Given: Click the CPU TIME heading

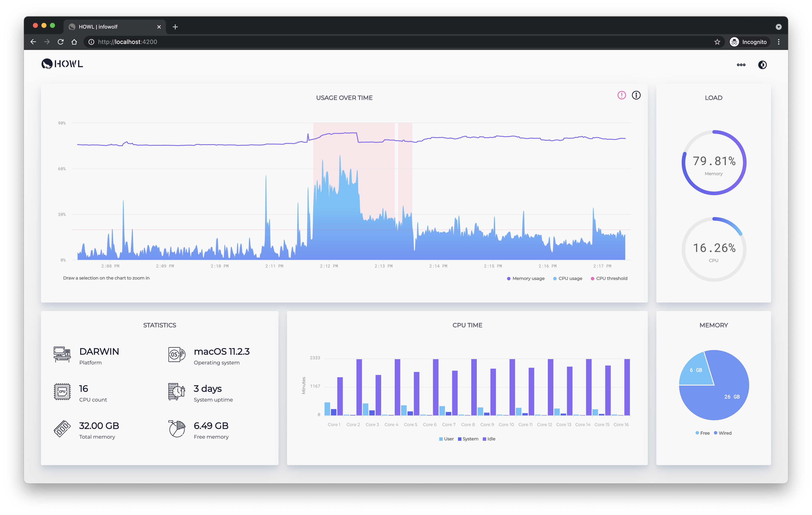Looking at the screenshot, I should coord(467,325).
